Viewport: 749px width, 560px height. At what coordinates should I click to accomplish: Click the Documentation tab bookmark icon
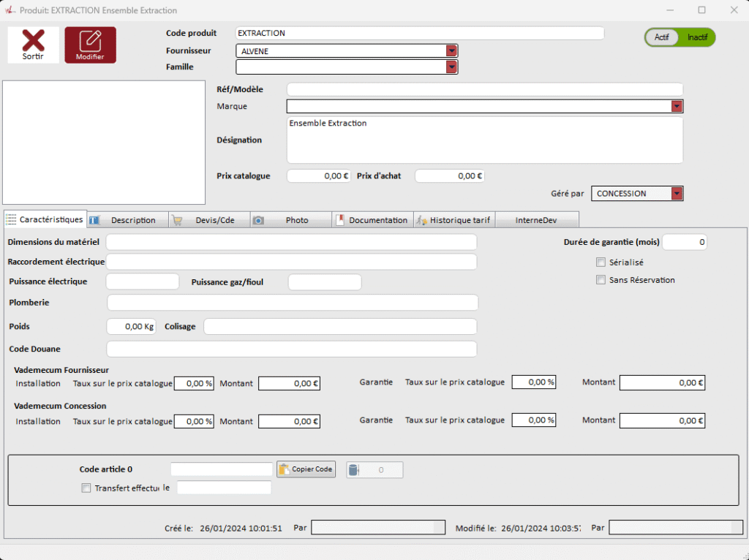pyautogui.click(x=339, y=220)
